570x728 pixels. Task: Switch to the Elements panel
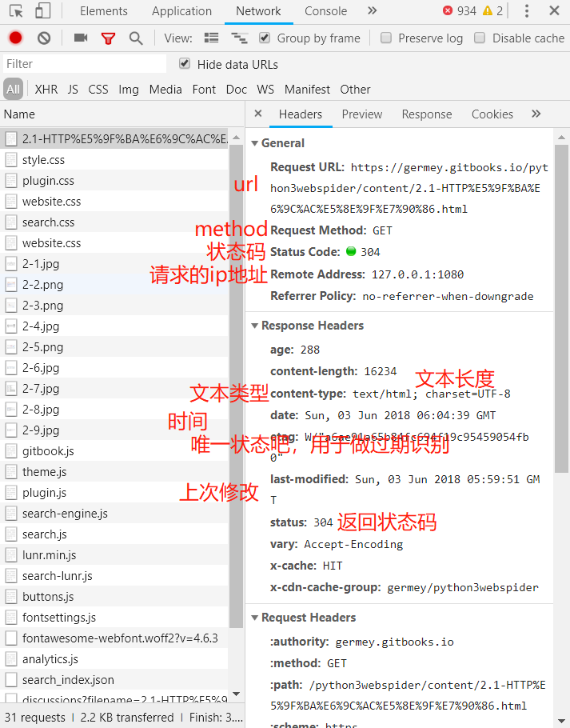tap(104, 11)
